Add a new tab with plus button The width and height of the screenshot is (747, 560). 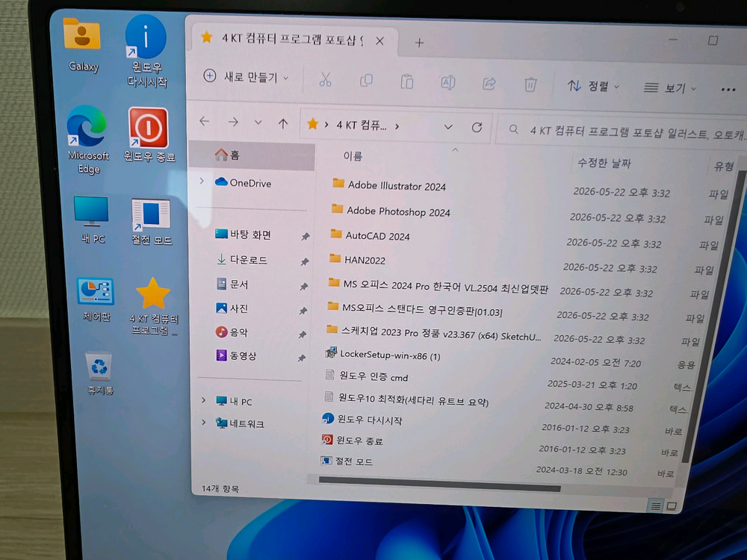(x=419, y=43)
